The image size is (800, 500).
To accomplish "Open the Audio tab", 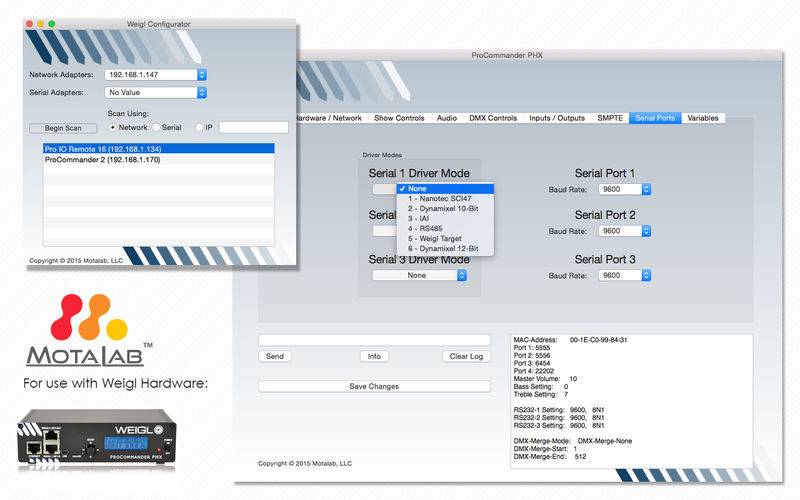I will 446,118.
